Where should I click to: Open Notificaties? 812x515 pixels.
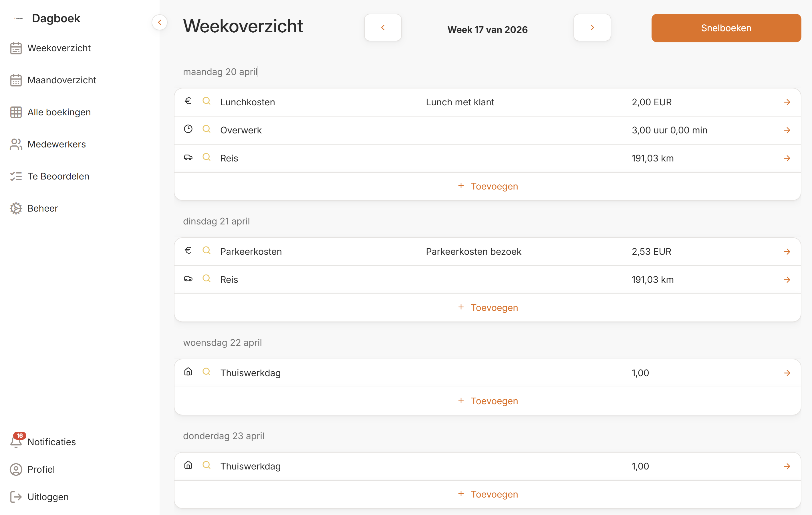51,442
